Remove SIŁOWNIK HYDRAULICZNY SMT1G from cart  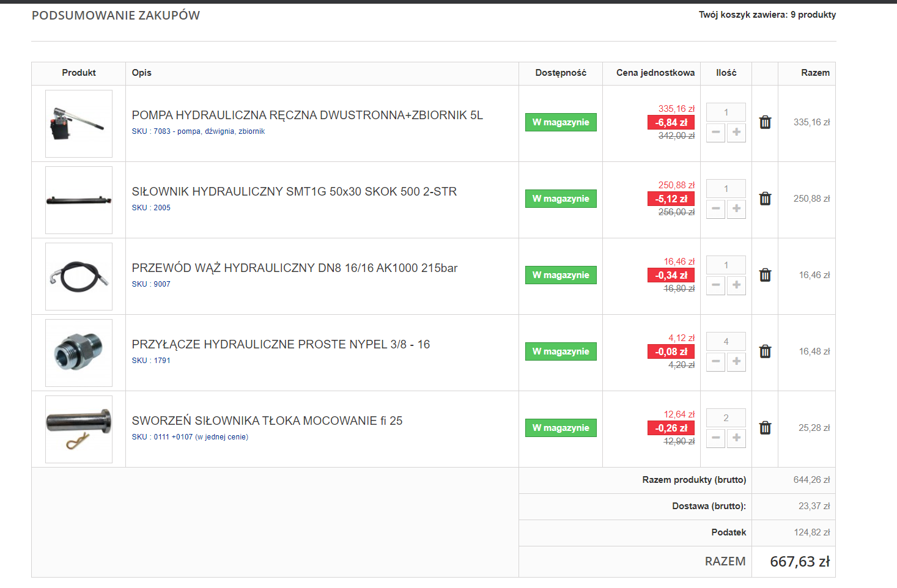[x=765, y=199]
